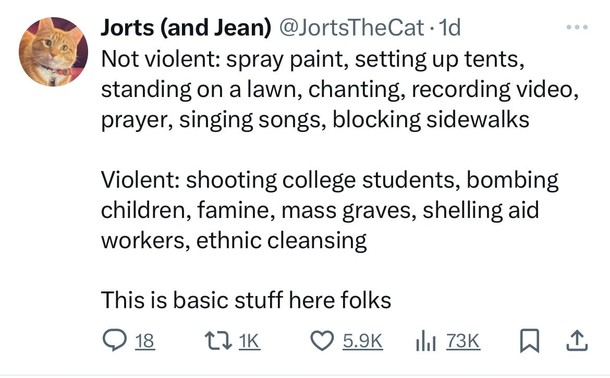Click the 'This is basic stuff here folks' line

pyautogui.click(x=246, y=300)
